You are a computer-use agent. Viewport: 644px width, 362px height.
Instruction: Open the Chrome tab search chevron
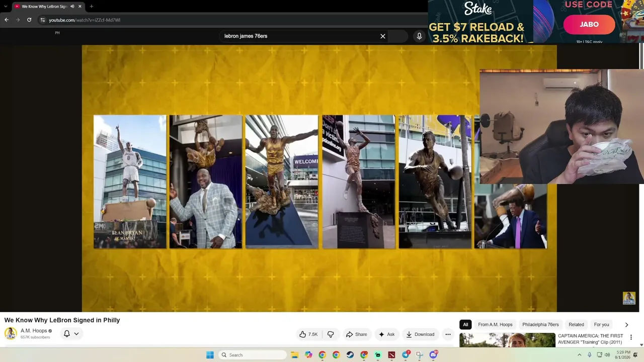(5, 7)
